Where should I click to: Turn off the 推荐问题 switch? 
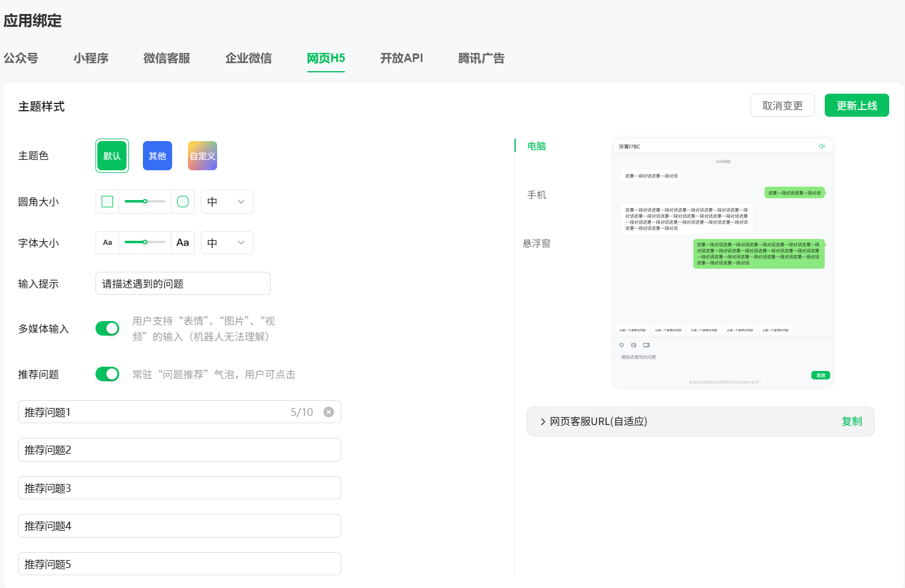[108, 374]
